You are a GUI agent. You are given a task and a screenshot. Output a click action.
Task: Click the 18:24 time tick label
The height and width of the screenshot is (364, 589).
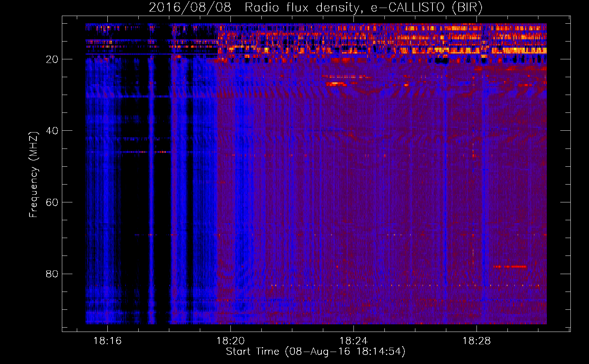click(353, 341)
